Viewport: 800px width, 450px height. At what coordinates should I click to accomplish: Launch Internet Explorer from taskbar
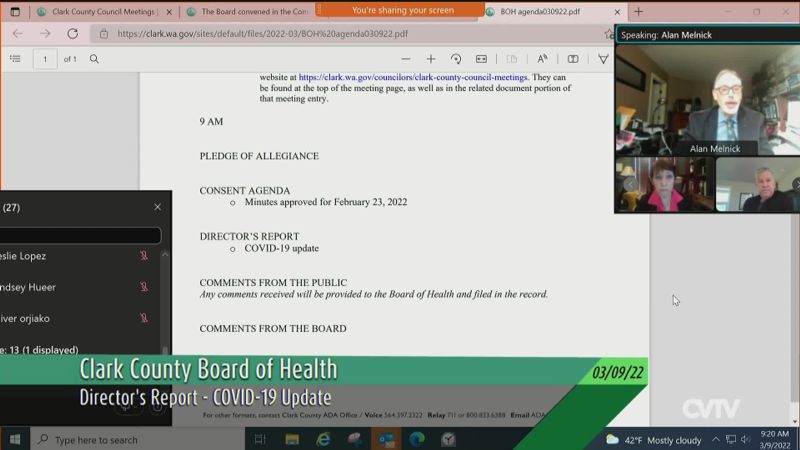pos(323,439)
